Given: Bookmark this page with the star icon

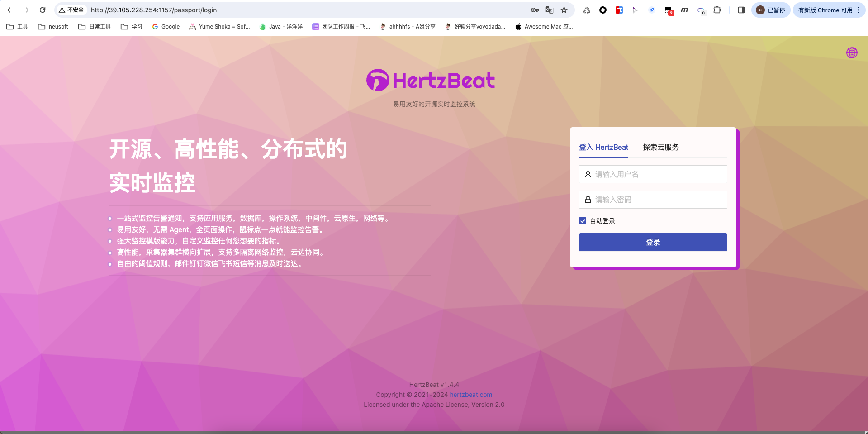Looking at the screenshot, I should click(564, 10).
